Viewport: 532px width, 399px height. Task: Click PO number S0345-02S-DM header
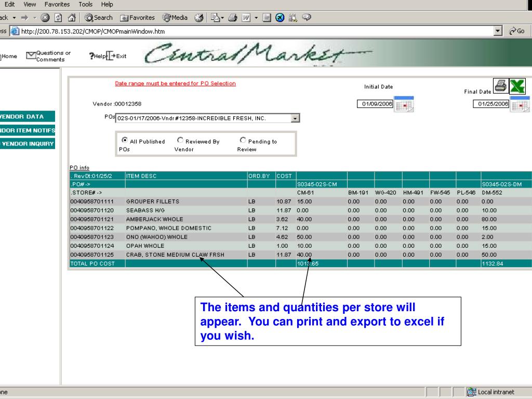click(501, 184)
